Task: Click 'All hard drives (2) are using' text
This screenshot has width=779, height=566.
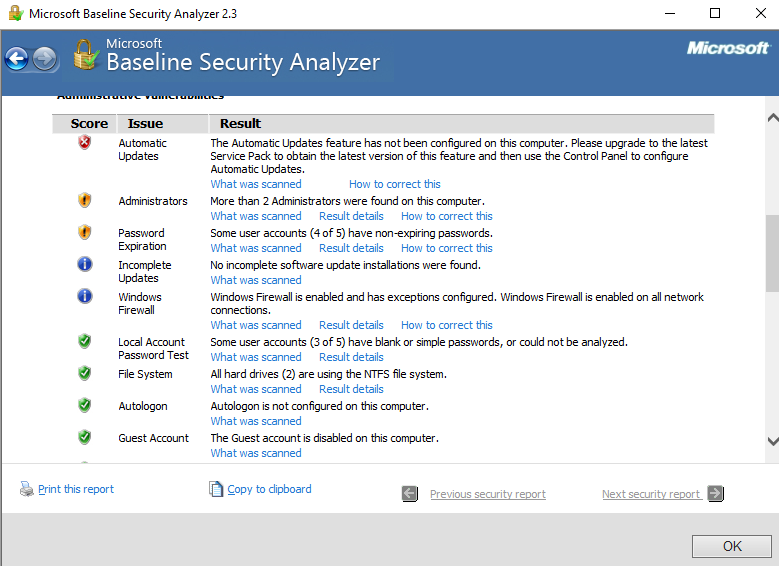Action: pyautogui.click(x=328, y=374)
